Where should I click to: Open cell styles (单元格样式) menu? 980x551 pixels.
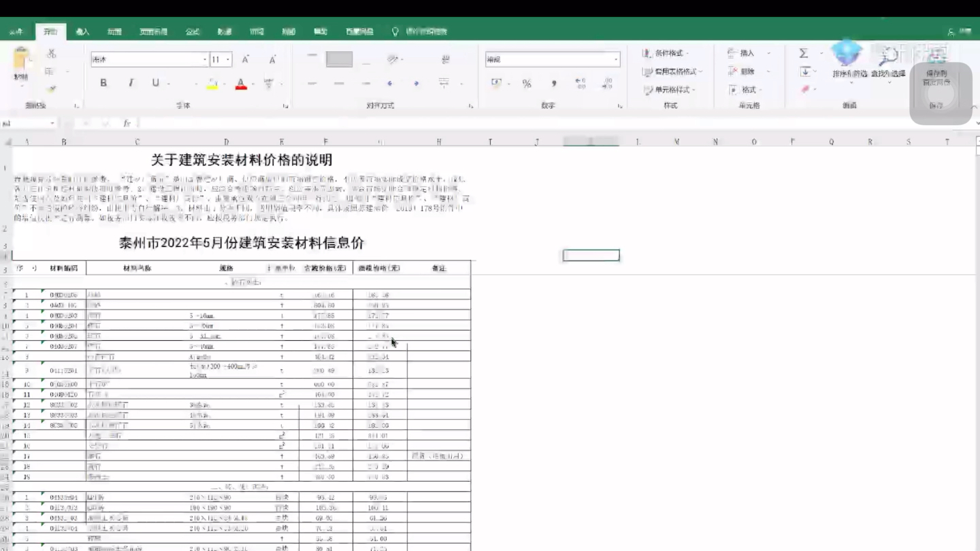point(670,90)
